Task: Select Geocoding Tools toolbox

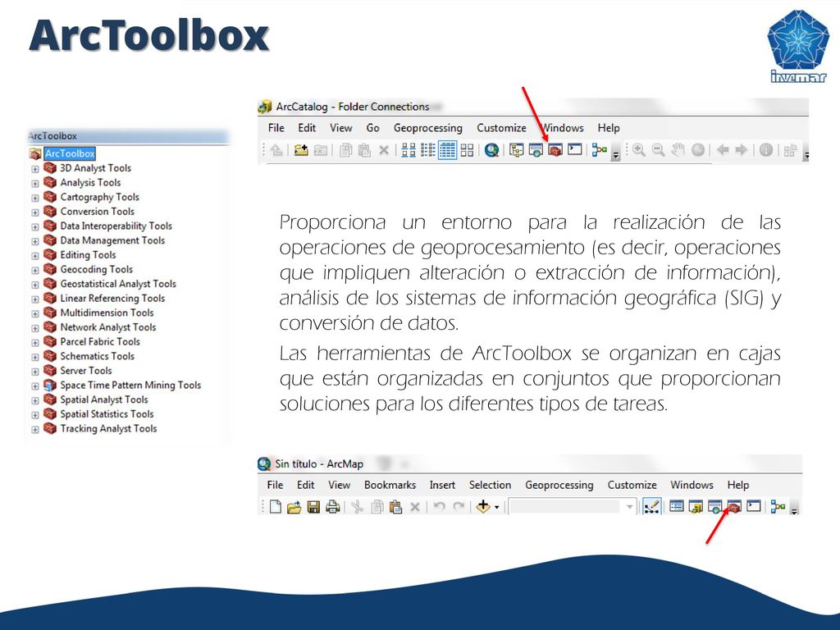Action: [96, 269]
